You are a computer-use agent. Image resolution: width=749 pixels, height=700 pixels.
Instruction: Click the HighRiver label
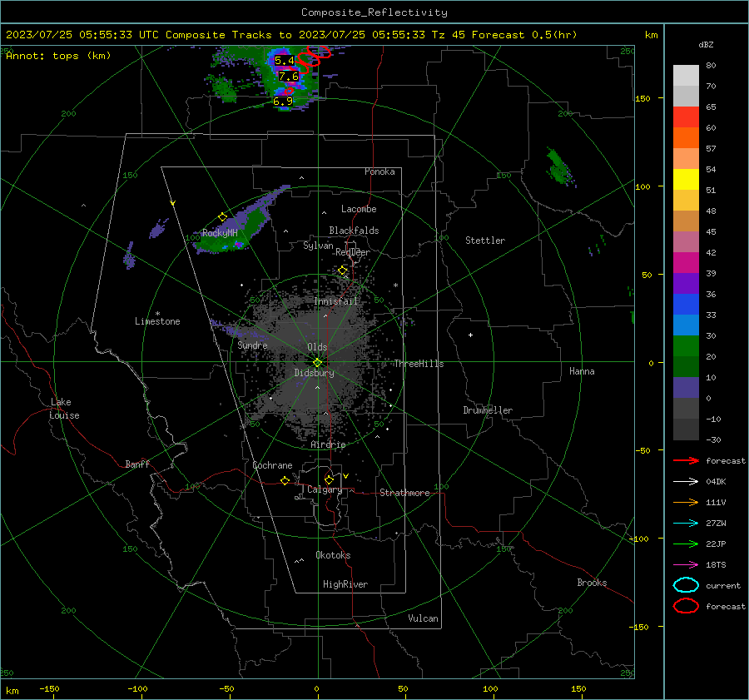point(345,584)
